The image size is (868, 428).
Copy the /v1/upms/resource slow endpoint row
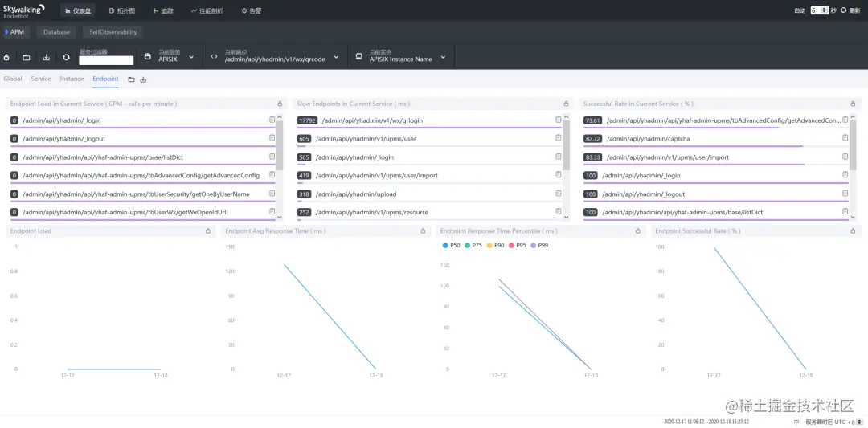(x=559, y=211)
